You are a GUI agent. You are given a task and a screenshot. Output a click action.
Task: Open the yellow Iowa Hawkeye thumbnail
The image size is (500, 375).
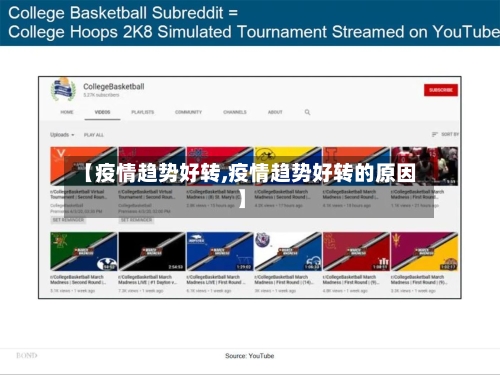pyautogui.click(x=288, y=166)
